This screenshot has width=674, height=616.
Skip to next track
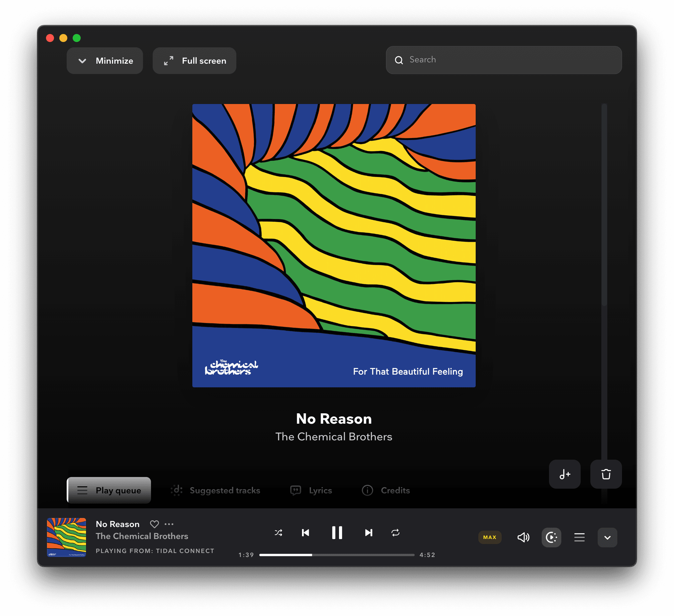coord(368,532)
